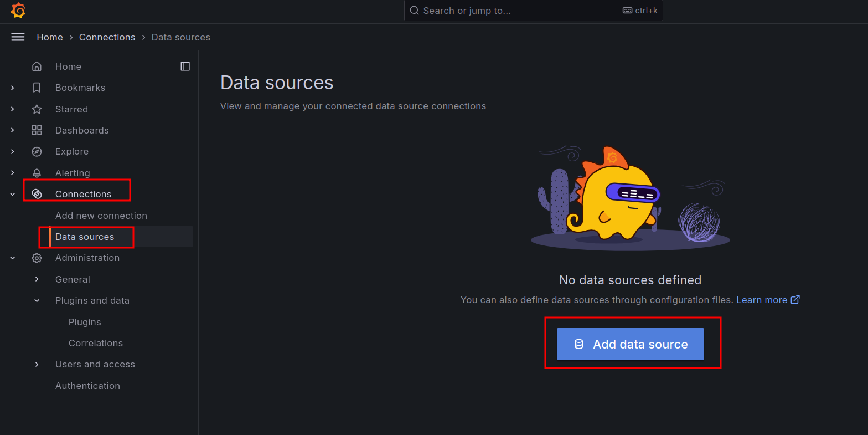Open Plugins page

[85, 322]
